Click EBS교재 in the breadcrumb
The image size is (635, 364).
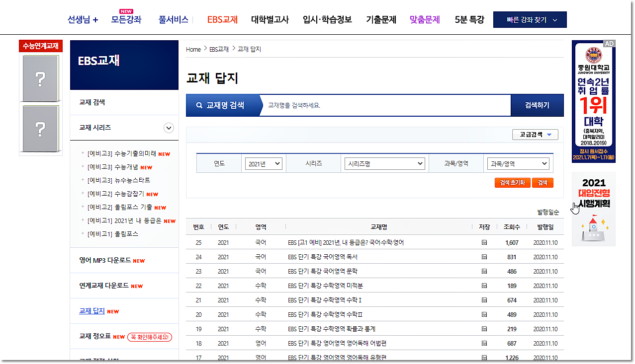219,49
